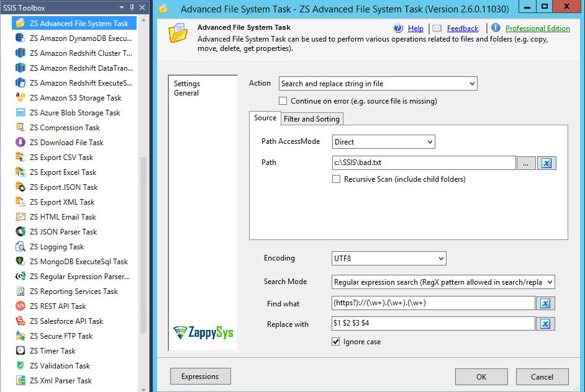Open the Path AccessMode dropdown
The image size is (585, 392).
coord(430,142)
